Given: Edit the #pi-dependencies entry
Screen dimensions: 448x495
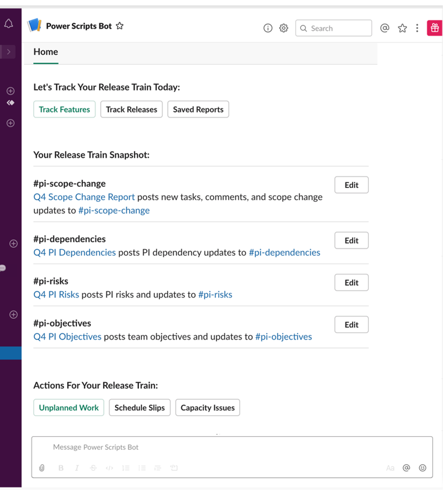Looking at the screenshot, I should click(x=352, y=241).
